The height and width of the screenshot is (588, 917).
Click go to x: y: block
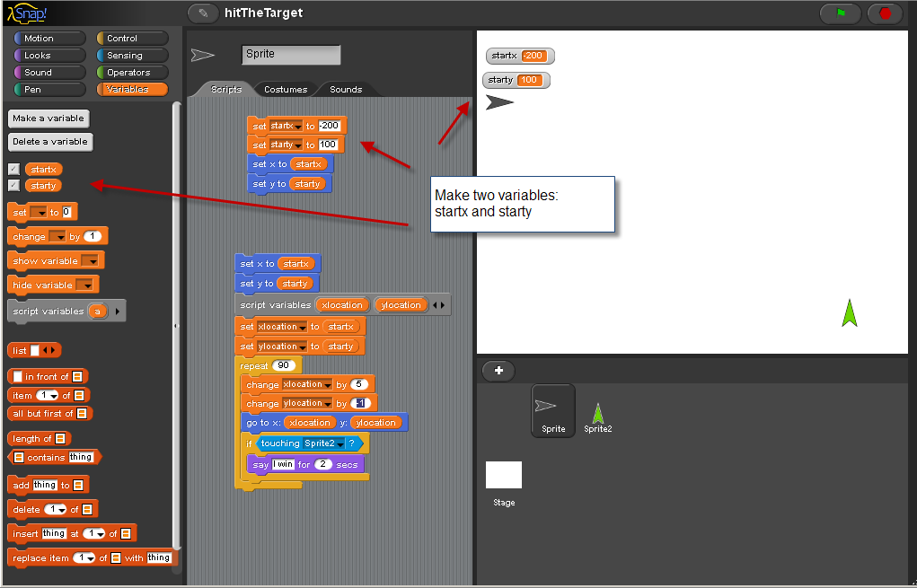[323, 422]
